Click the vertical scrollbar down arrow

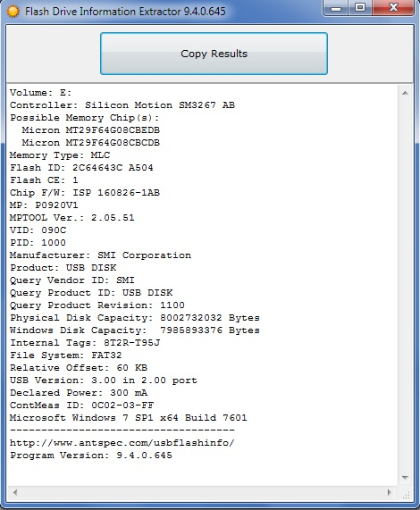click(405, 478)
